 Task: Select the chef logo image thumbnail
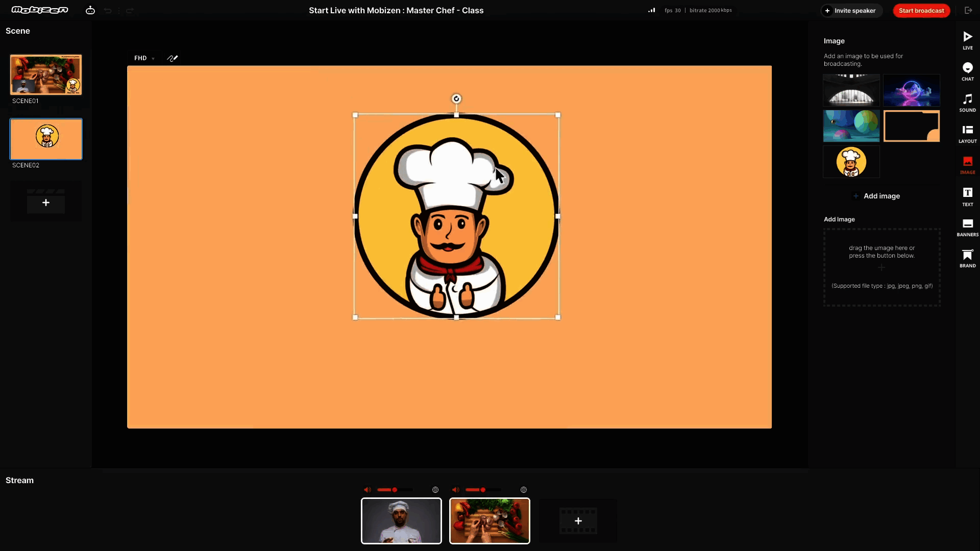pos(851,162)
